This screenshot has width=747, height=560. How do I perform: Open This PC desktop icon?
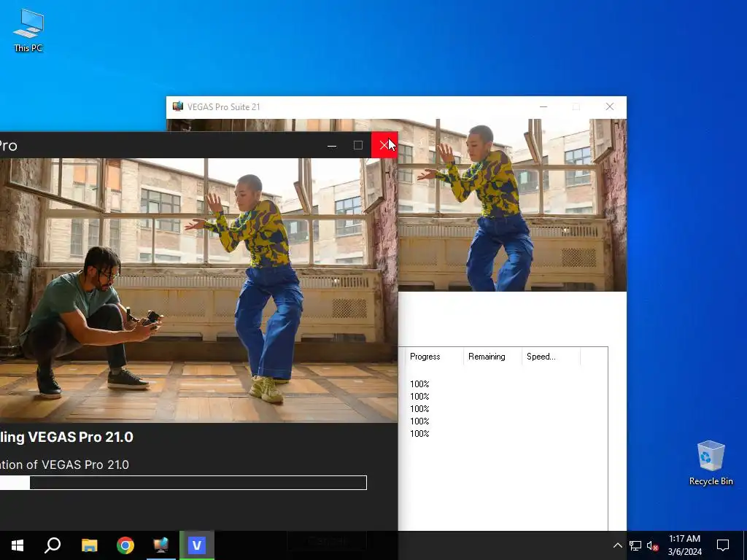(x=28, y=31)
